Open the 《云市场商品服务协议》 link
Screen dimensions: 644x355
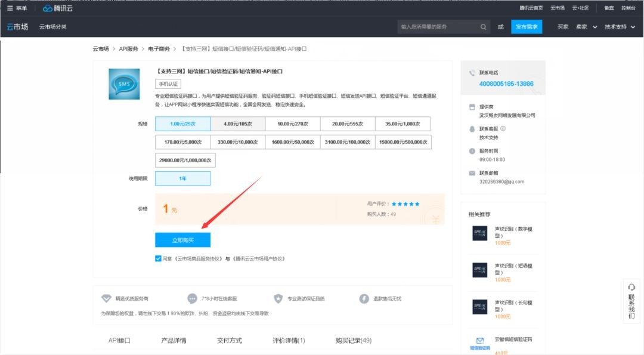pyautogui.click(x=199, y=258)
